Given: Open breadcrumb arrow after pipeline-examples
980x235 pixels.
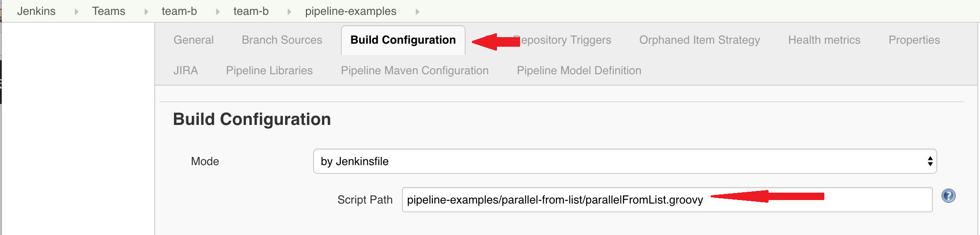Looking at the screenshot, I should point(417,12).
